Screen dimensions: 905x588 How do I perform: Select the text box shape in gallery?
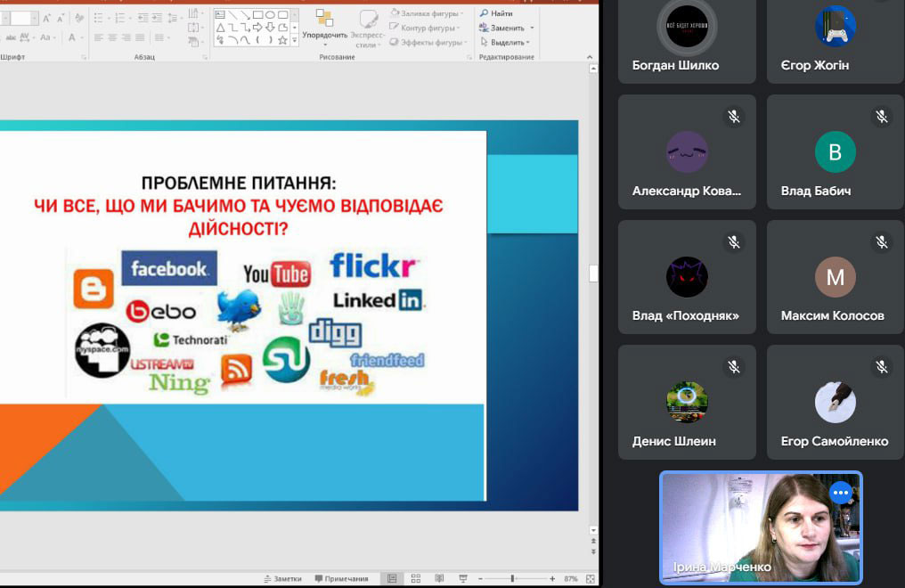(x=220, y=14)
